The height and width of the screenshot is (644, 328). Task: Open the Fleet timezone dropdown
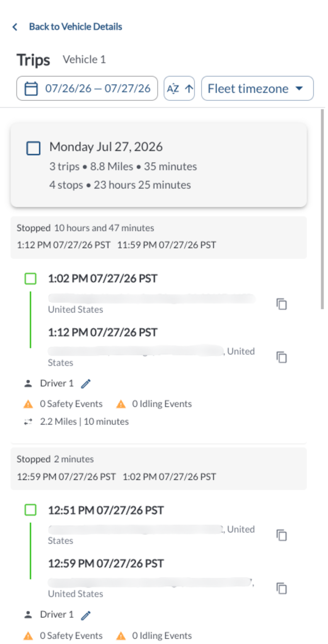point(257,88)
